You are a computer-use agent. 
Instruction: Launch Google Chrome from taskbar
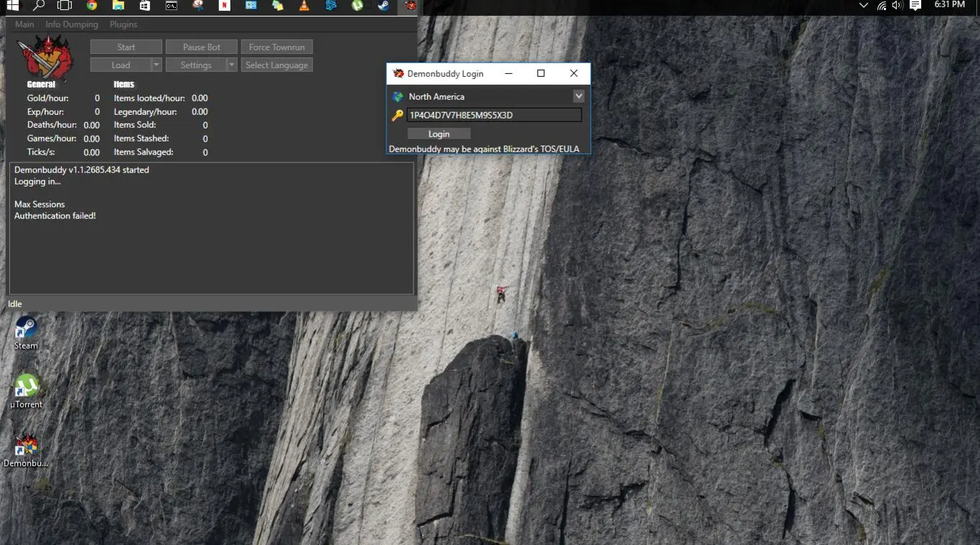91,6
